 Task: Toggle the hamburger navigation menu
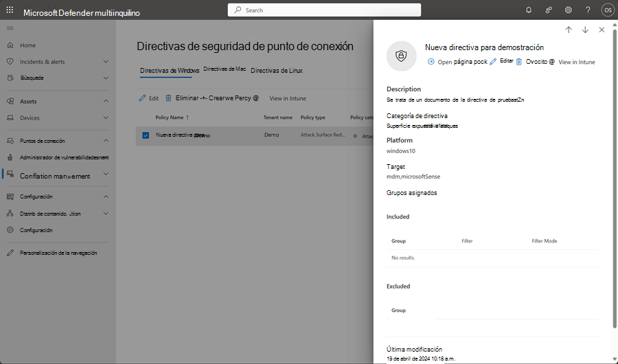10,28
